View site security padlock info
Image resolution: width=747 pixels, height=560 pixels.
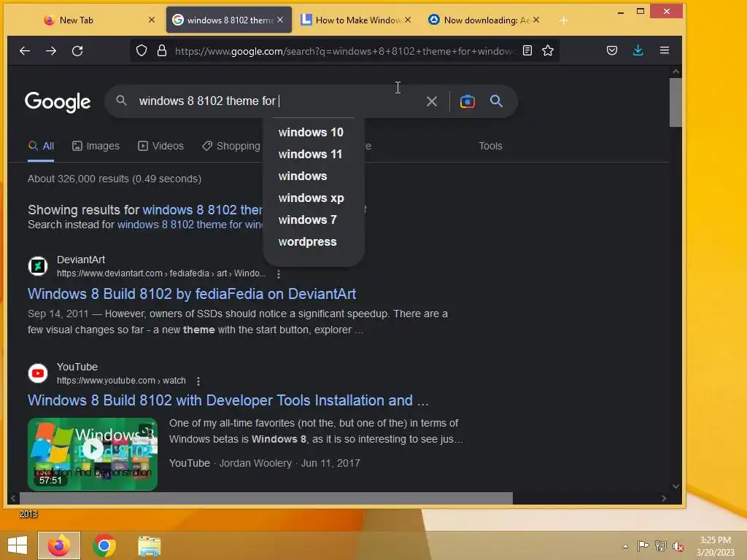(x=162, y=50)
